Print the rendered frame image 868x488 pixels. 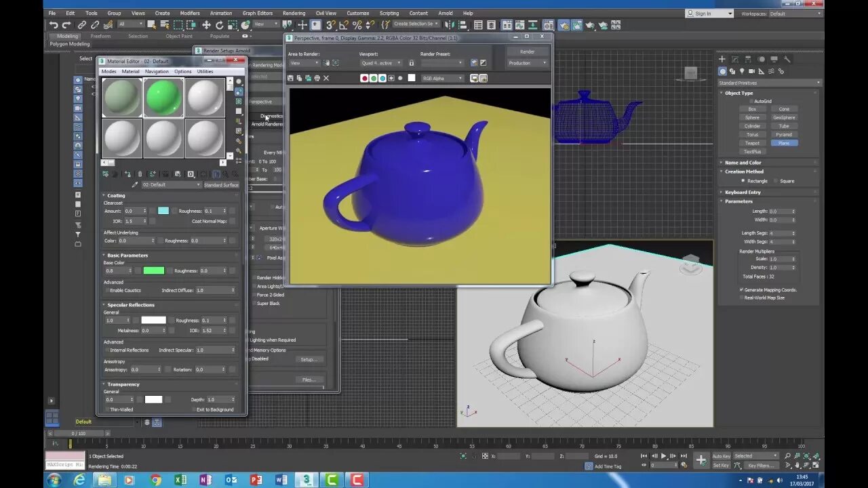[317, 78]
